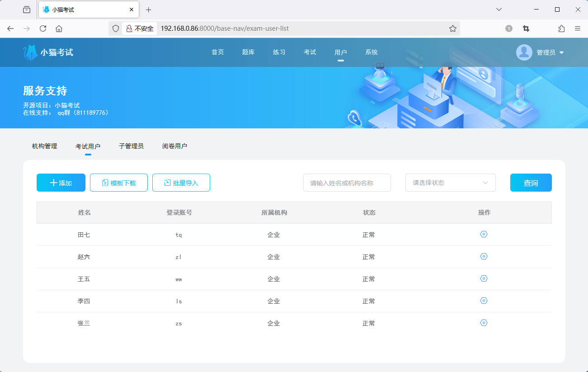Open the 系统 menu item
The image size is (588, 372).
tap(371, 52)
